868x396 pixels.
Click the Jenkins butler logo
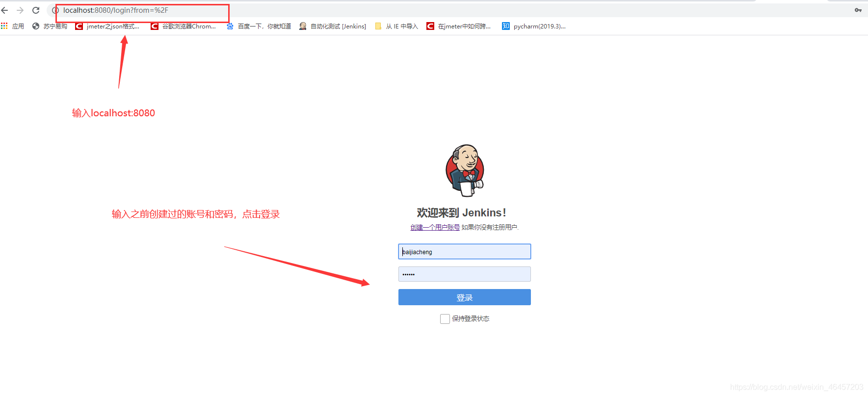pos(465,170)
